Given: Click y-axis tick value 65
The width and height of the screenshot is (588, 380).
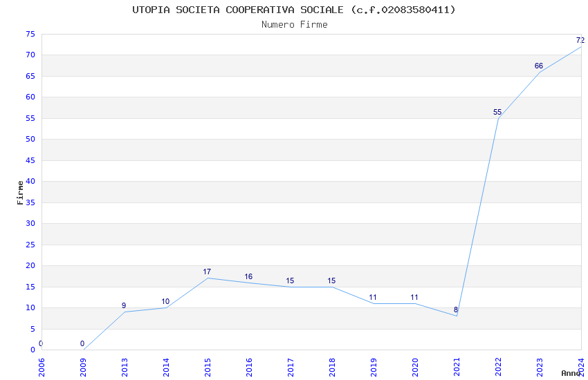Looking at the screenshot, I should (x=30, y=77).
